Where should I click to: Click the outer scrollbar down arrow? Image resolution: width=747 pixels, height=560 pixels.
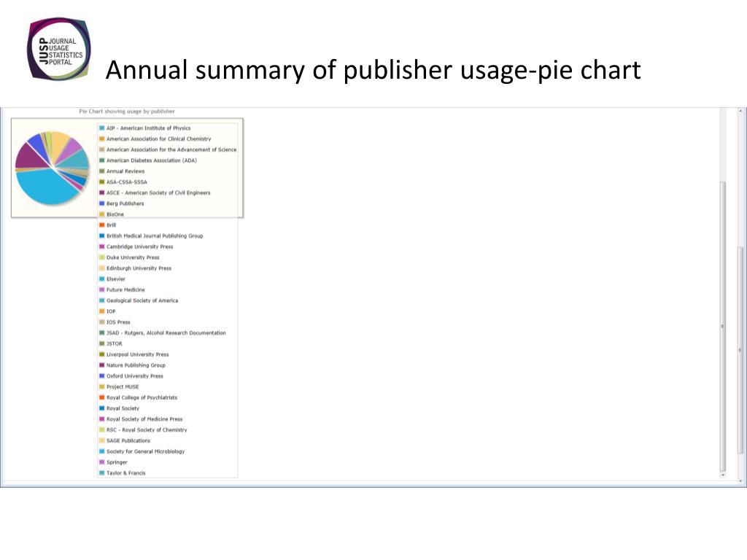tap(741, 481)
